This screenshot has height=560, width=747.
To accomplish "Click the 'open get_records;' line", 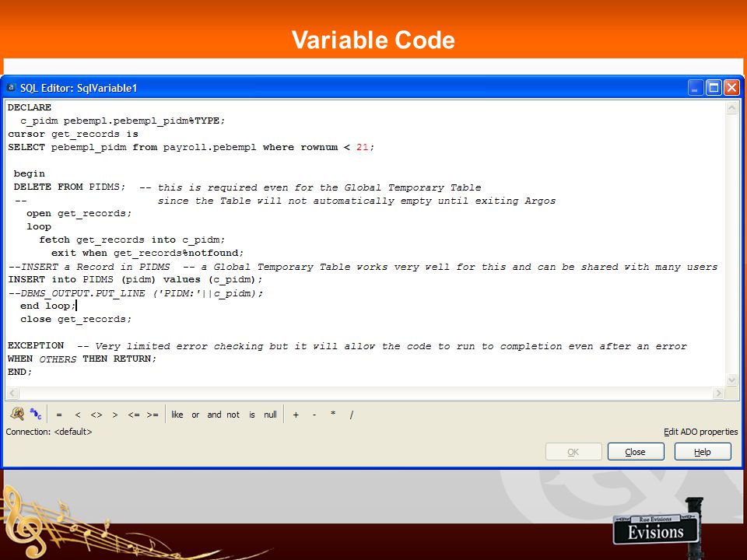I will click(79, 213).
